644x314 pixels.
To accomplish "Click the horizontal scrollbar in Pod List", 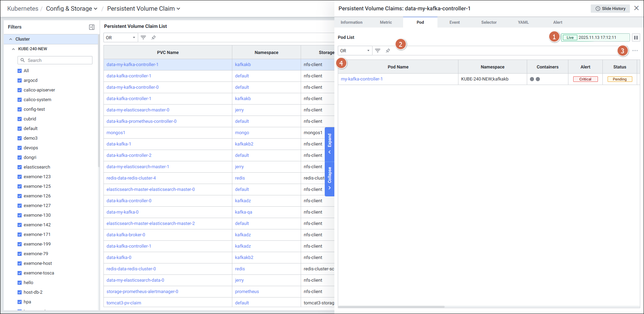I will [x=391, y=307].
